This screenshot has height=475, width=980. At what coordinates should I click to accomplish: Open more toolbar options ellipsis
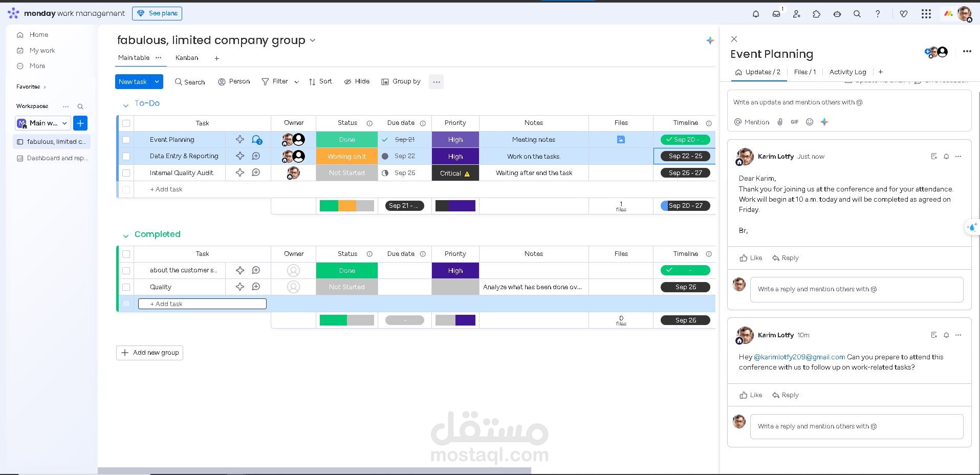point(437,82)
